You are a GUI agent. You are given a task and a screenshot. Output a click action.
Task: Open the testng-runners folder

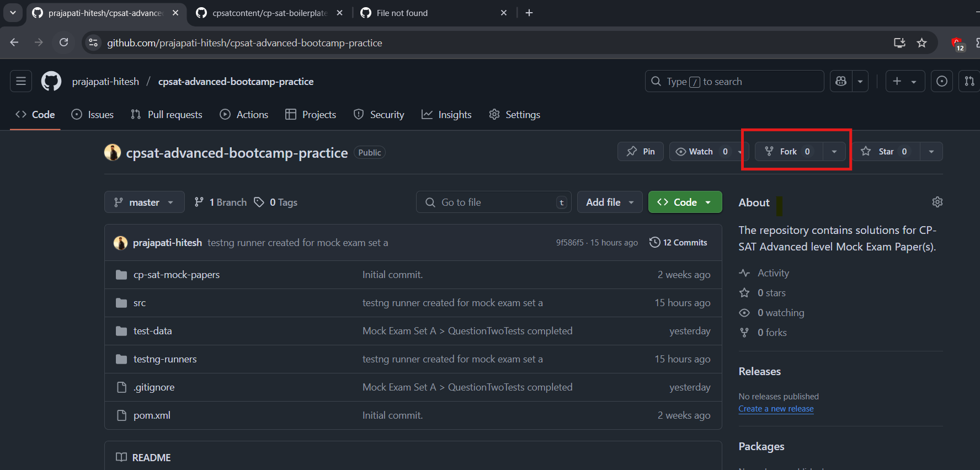(165, 359)
